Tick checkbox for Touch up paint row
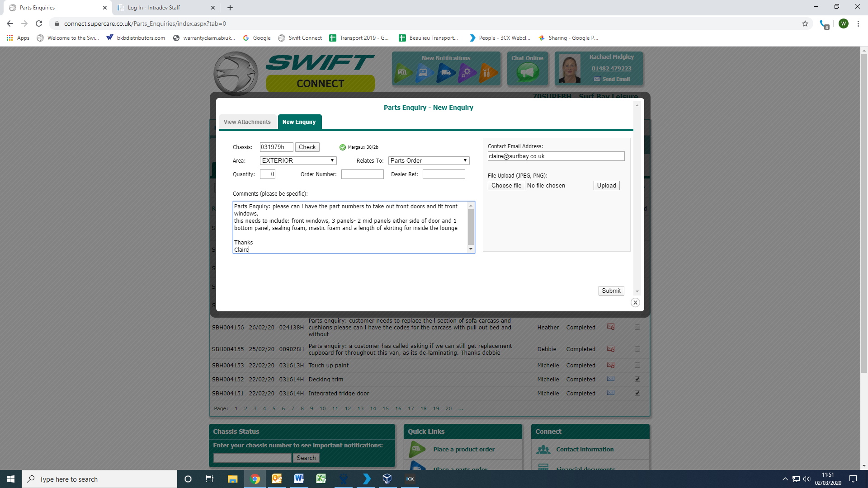The image size is (868, 488). [637, 365]
